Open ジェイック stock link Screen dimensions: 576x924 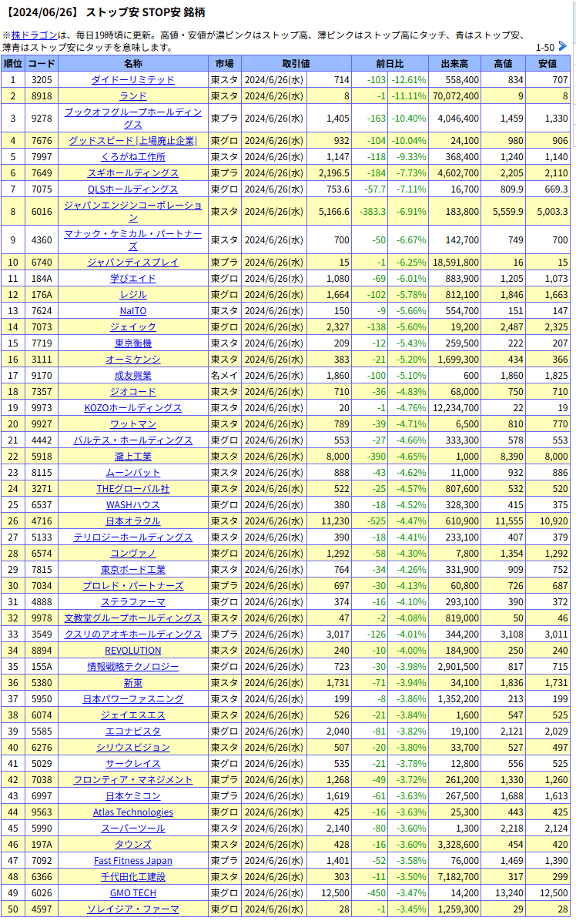tap(132, 326)
